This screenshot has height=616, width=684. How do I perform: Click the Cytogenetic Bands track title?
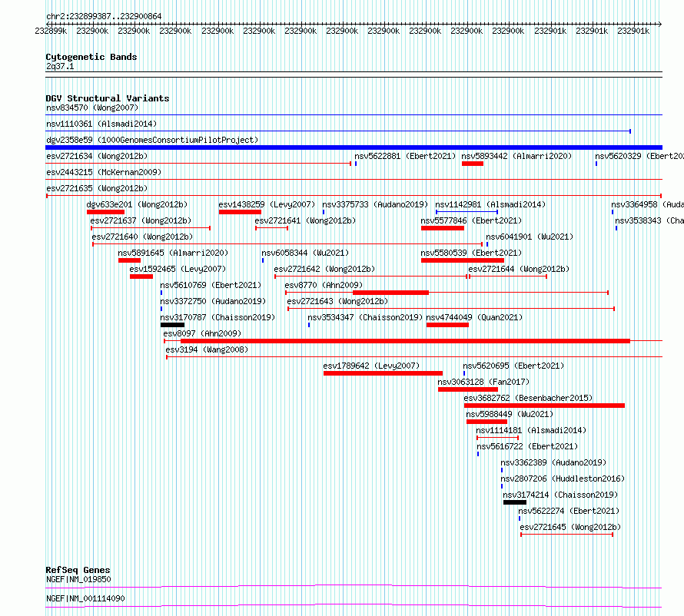coord(91,57)
